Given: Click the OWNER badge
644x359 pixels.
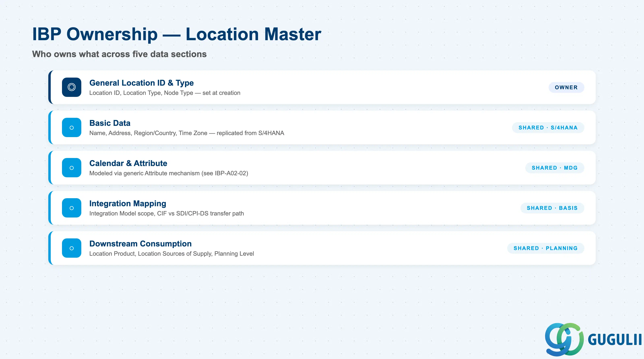Looking at the screenshot, I should 566,87.
